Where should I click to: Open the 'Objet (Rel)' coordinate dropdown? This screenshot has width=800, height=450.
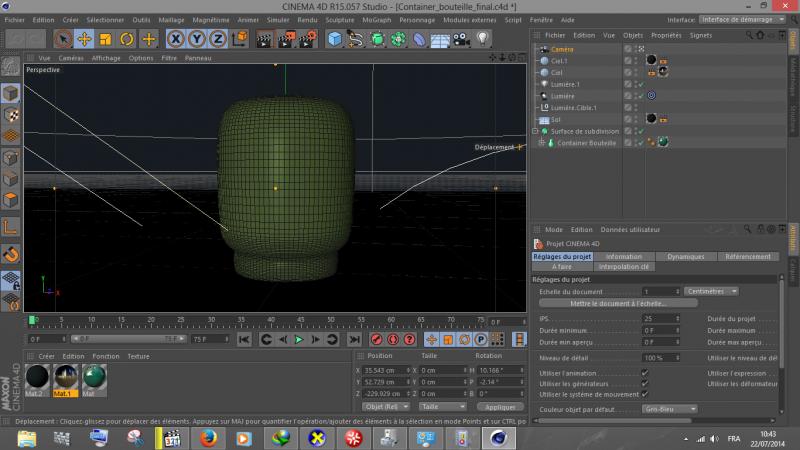click(386, 407)
